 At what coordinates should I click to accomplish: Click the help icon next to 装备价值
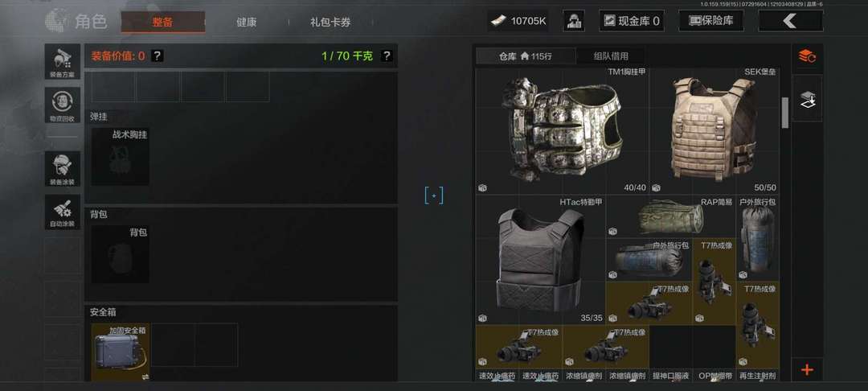[158, 56]
